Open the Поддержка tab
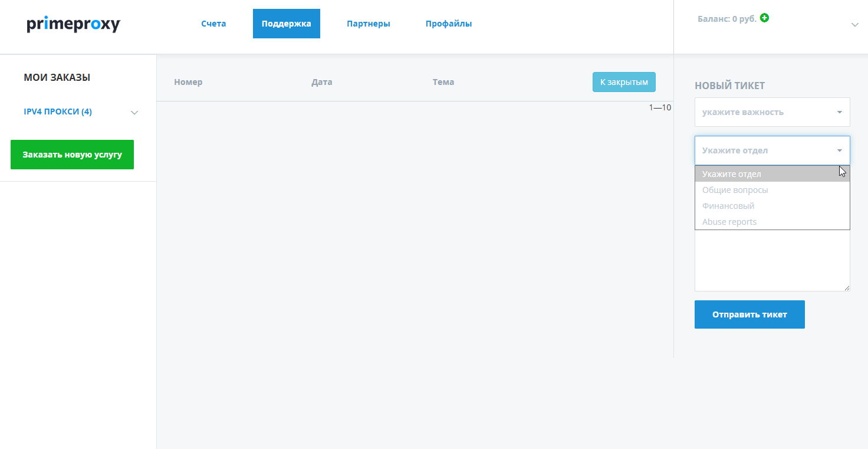This screenshot has height=449, width=868. click(x=287, y=24)
